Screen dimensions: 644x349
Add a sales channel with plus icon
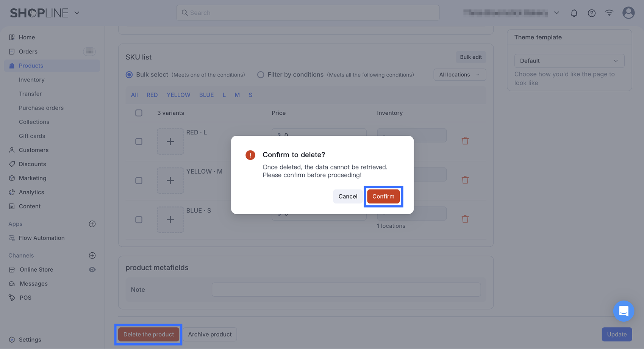(x=92, y=255)
